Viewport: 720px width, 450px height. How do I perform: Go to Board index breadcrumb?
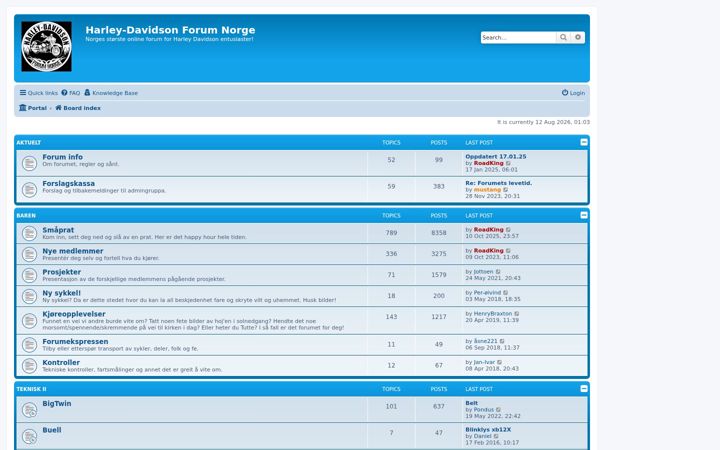78,108
